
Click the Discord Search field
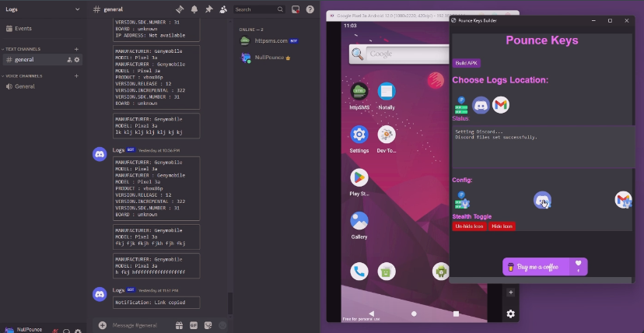(x=259, y=9)
